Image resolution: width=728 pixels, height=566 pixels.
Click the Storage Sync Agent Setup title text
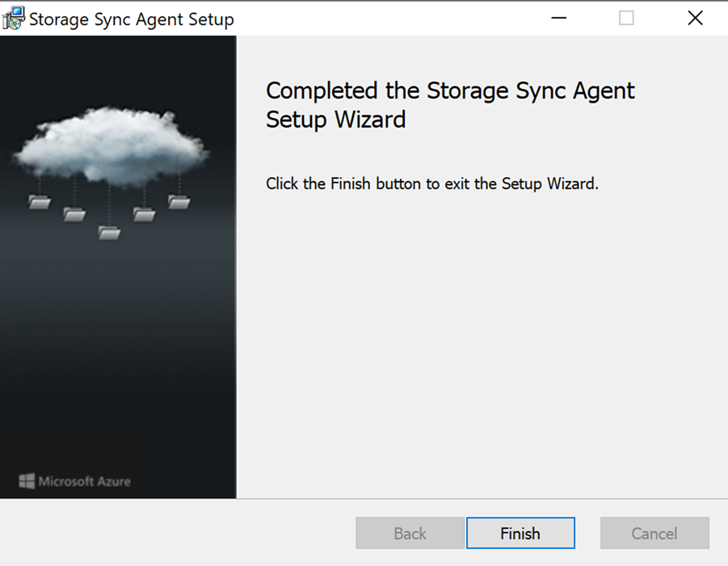click(x=131, y=18)
